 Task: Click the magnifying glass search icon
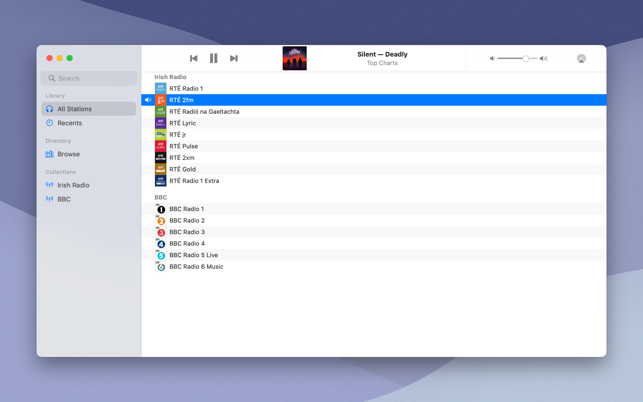pos(52,78)
